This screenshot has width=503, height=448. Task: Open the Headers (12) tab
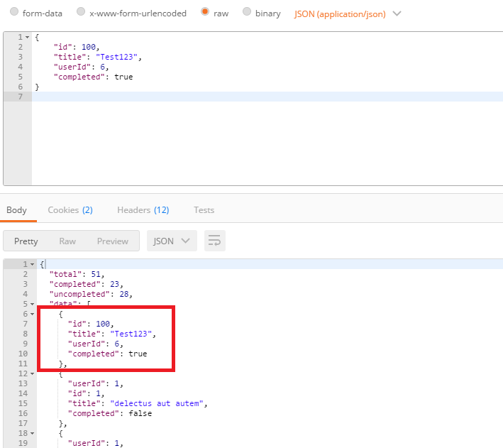coord(143,210)
